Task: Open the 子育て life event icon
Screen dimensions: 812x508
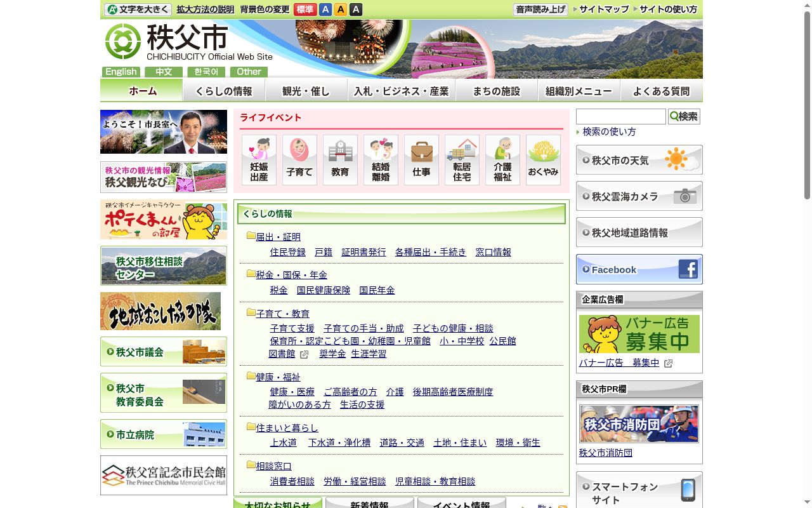Action: coord(299,160)
